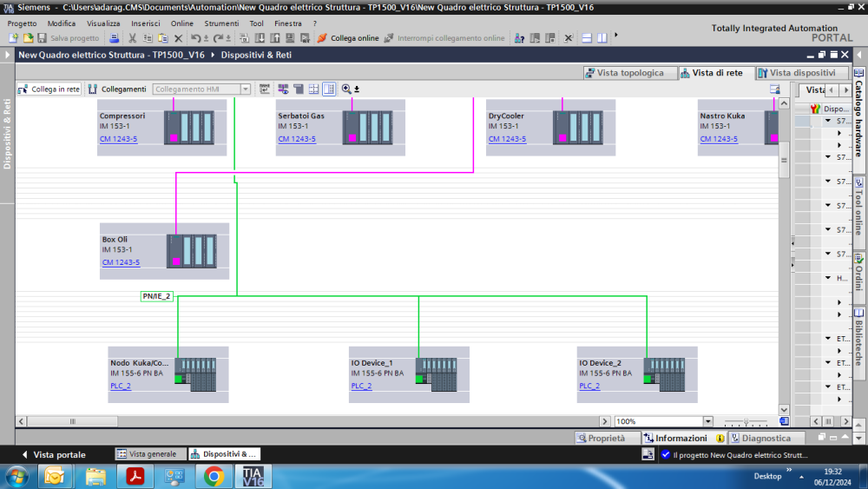This screenshot has width=868, height=489.
Task: Go to Vista portale
Action: tap(54, 454)
